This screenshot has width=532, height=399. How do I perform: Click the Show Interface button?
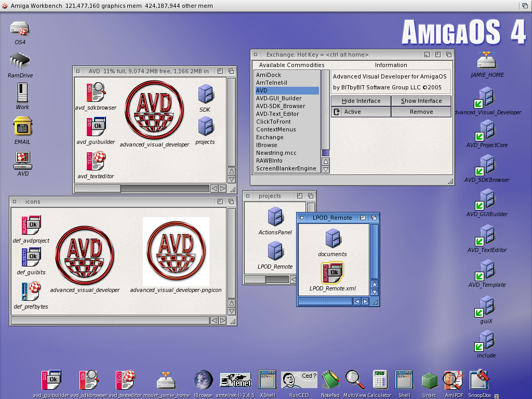421,101
